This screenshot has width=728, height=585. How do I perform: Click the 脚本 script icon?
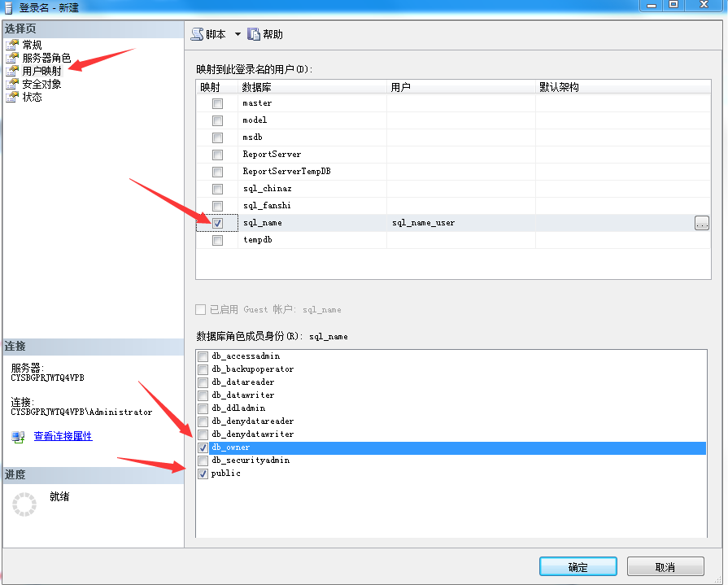click(198, 34)
